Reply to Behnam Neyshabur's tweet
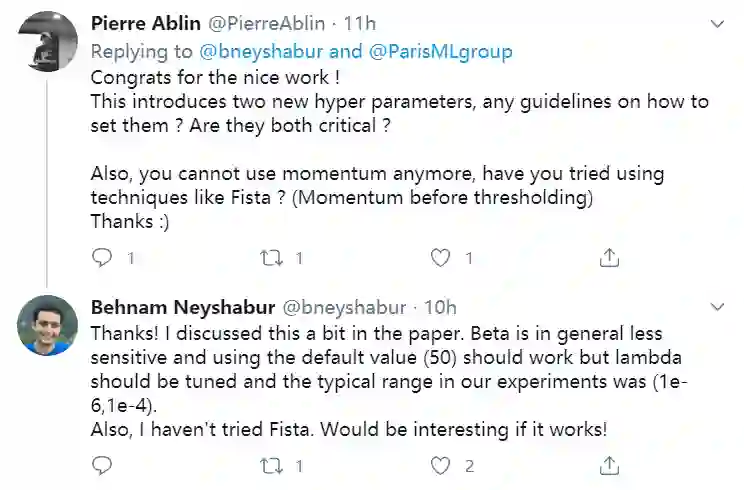 point(101,466)
